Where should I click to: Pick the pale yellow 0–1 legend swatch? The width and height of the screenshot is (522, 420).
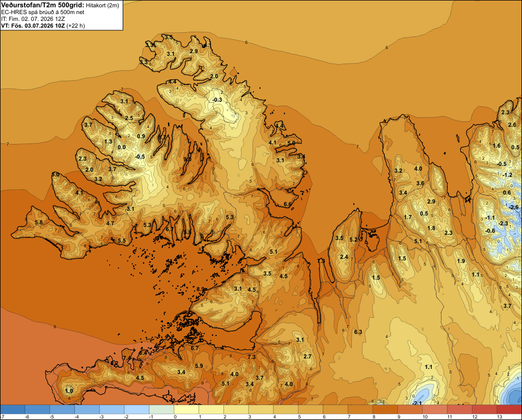(x=186, y=410)
